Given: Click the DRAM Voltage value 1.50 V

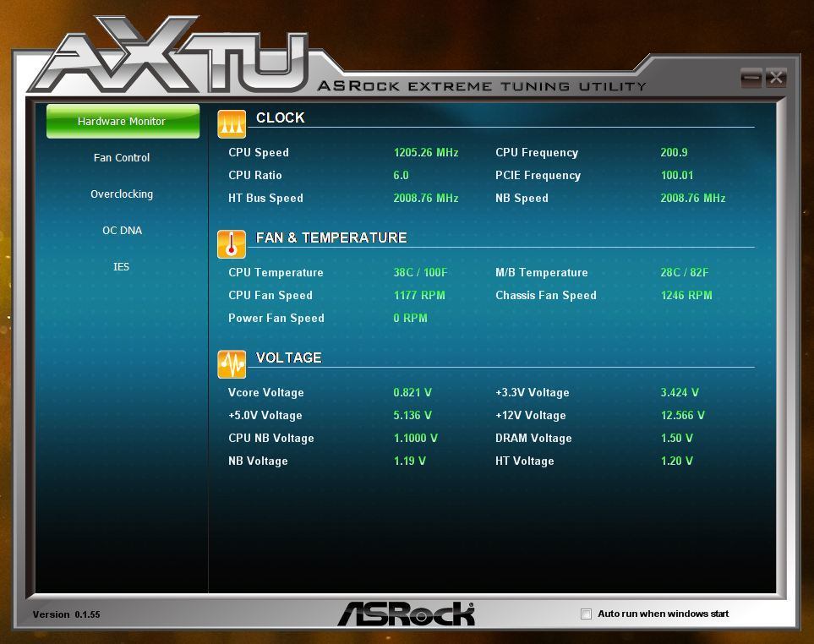Looking at the screenshot, I should pyautogui.click(x=676, y=438).
